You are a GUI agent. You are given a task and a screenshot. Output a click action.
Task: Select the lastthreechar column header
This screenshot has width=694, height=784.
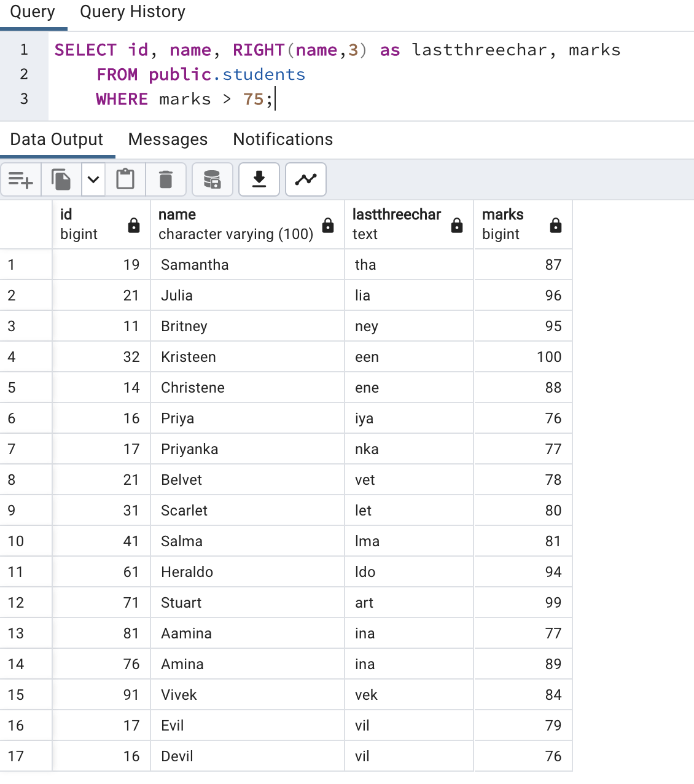(397, 224)
